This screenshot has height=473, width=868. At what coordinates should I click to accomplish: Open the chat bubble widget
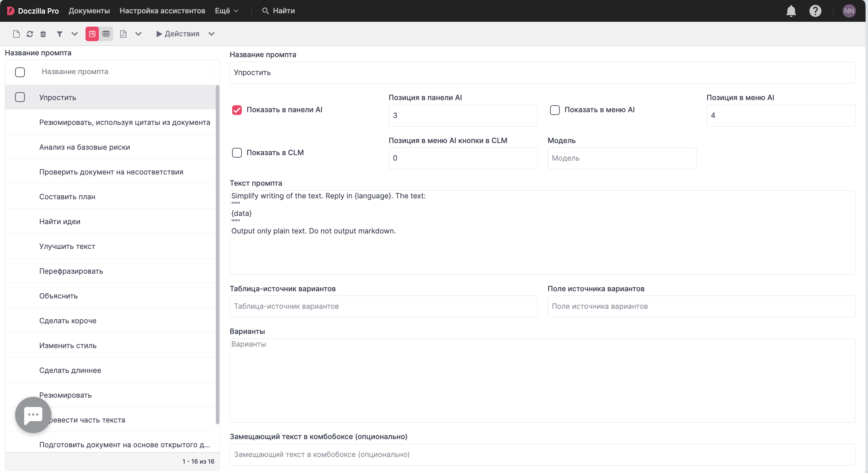pos(33,415)
